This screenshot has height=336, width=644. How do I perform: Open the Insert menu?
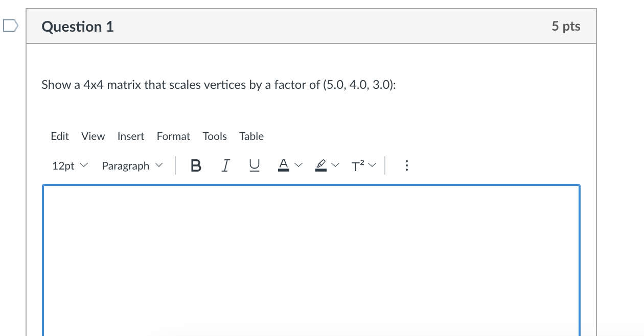click(x=131, y=136)
